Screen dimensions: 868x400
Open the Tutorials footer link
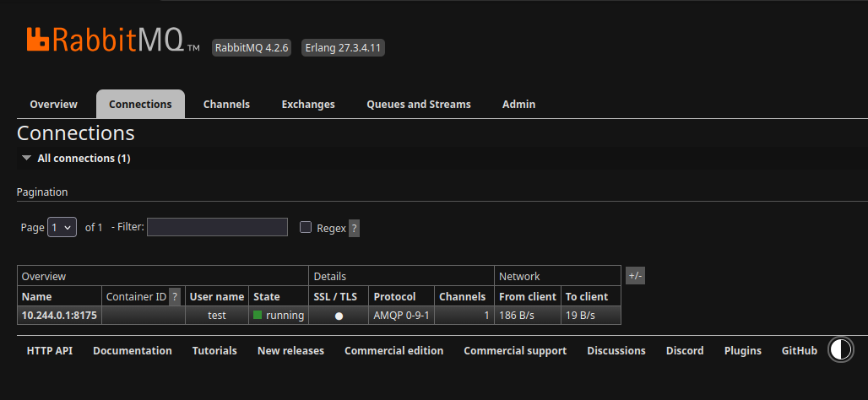(214, 350)
